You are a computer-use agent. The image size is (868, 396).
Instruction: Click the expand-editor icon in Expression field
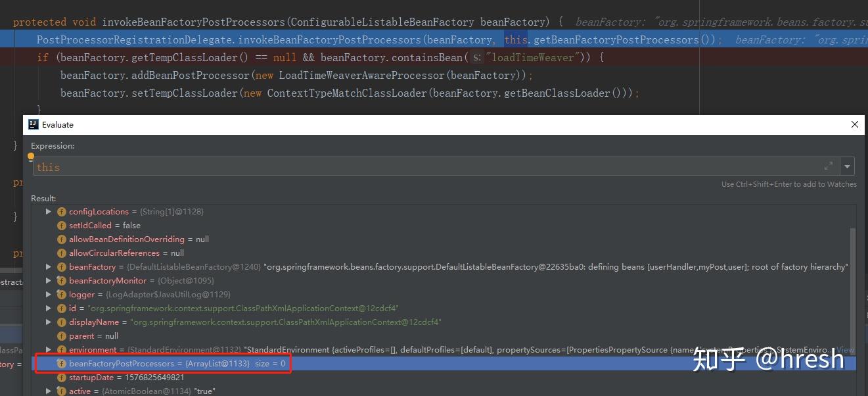click(x=829, y=166)
